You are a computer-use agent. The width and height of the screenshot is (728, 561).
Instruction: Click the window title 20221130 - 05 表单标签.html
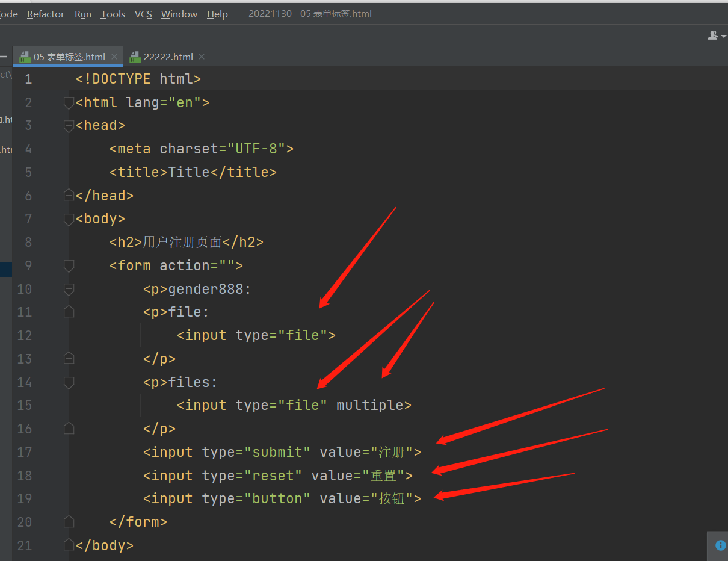pyautogui.click(x=310, y=14)
